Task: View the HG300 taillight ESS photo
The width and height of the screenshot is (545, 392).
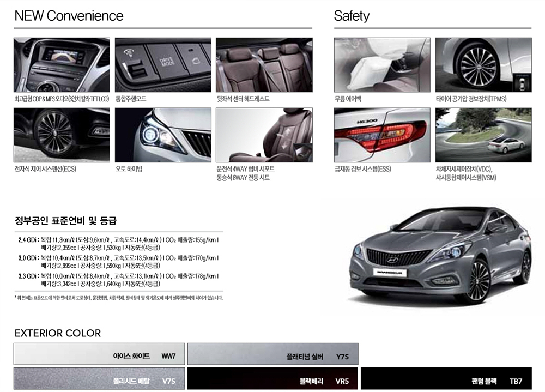Action: [381, 135]
